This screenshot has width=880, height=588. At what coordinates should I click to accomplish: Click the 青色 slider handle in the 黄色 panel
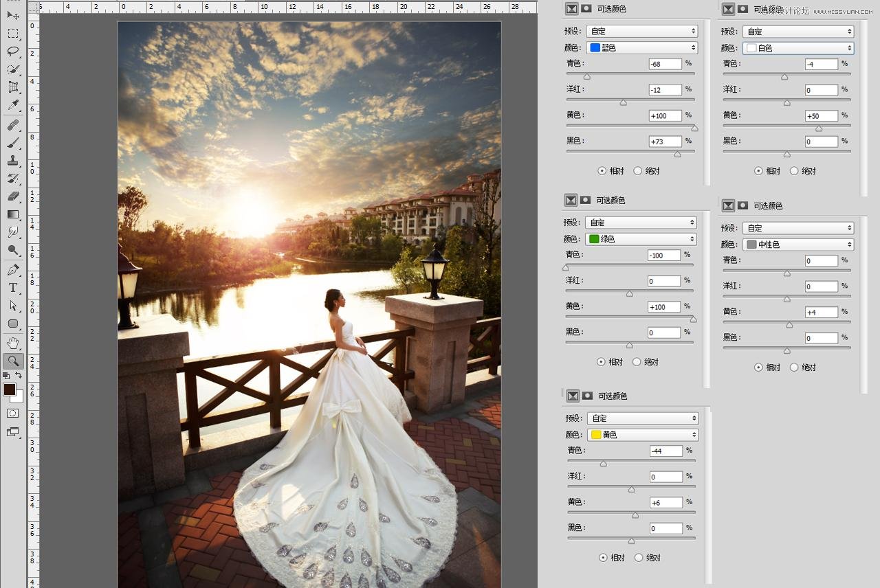[603, 464]
